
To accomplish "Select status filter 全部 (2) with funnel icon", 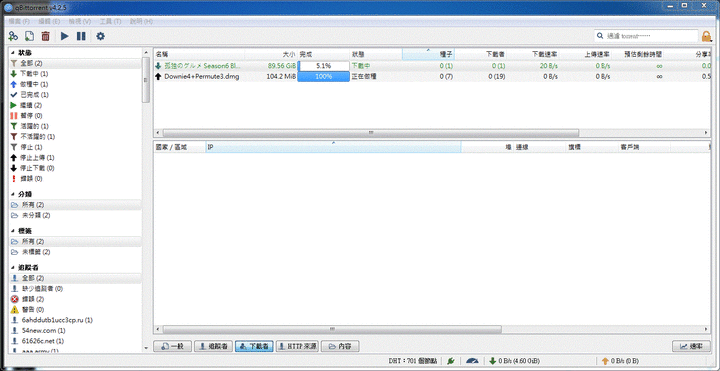I will coord(75,63).
